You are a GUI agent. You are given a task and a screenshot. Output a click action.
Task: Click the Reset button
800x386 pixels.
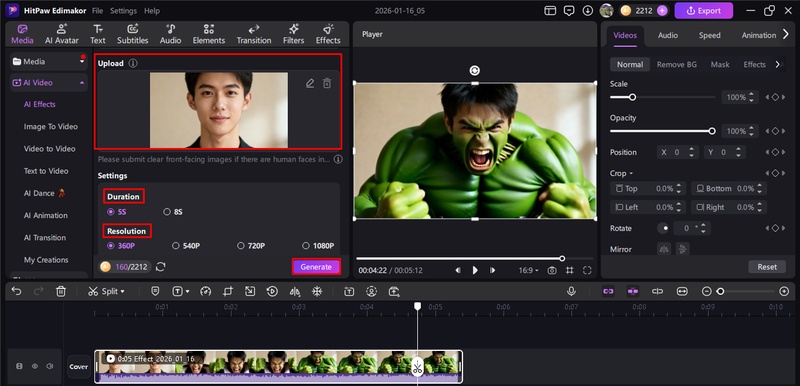pos(767,267)
